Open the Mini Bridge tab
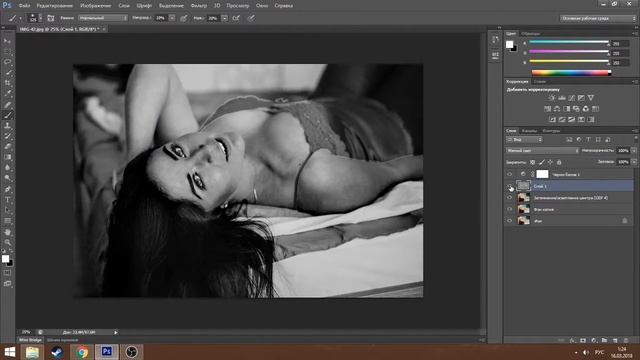 30,340
